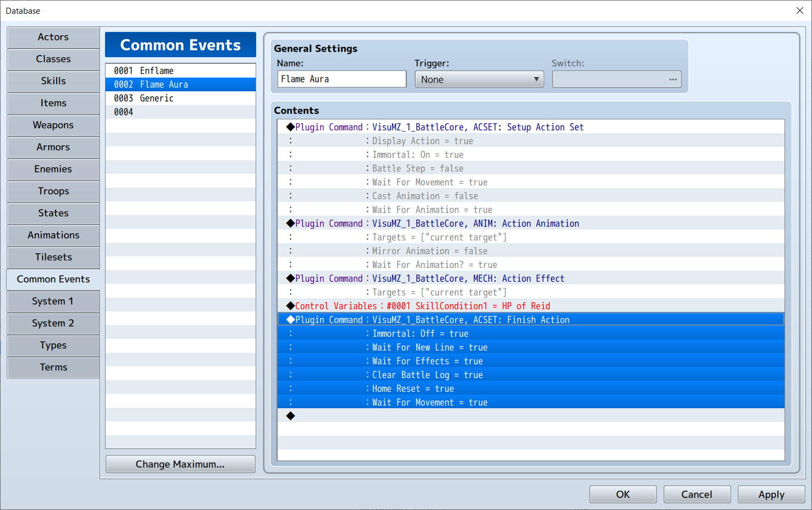
Task: Go to the Animations tab
Action: (53, 235)
